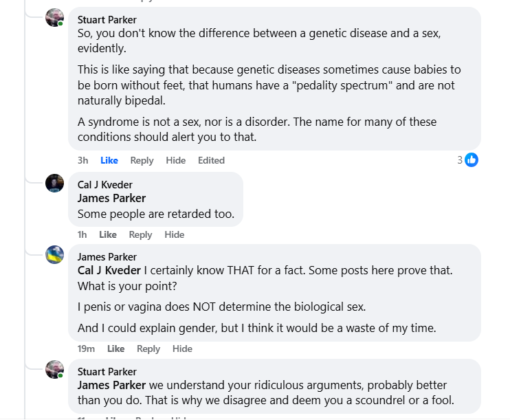Reply to Stuart Parker's first comment
Image resolution: width=510 pixels, height=420 pixels.
tap(142, 160)
